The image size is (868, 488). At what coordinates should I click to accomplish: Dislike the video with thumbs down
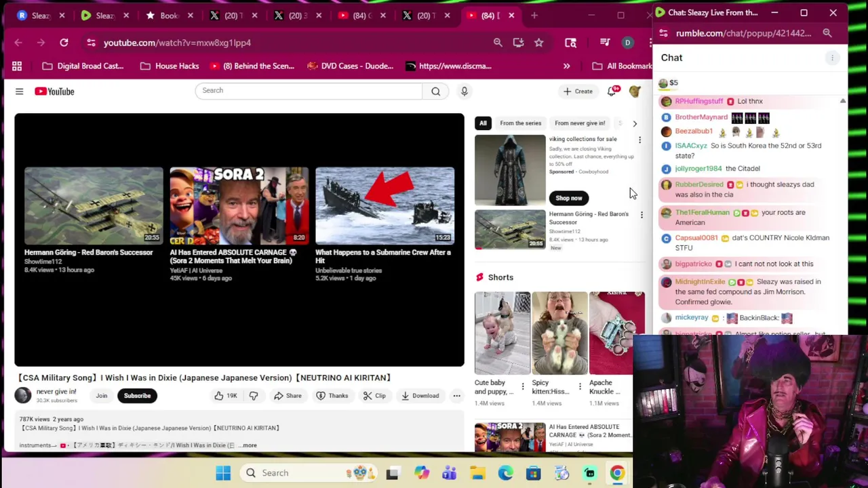pos(253,396)
